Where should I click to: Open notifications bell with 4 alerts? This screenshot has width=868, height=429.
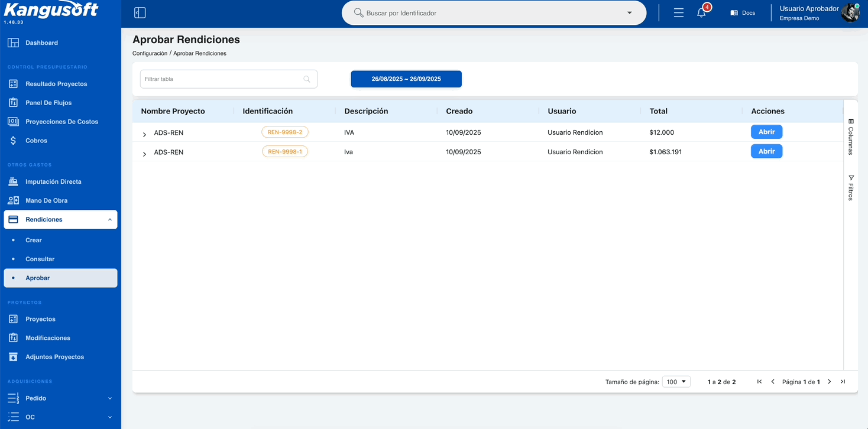[x=702, y=12]
